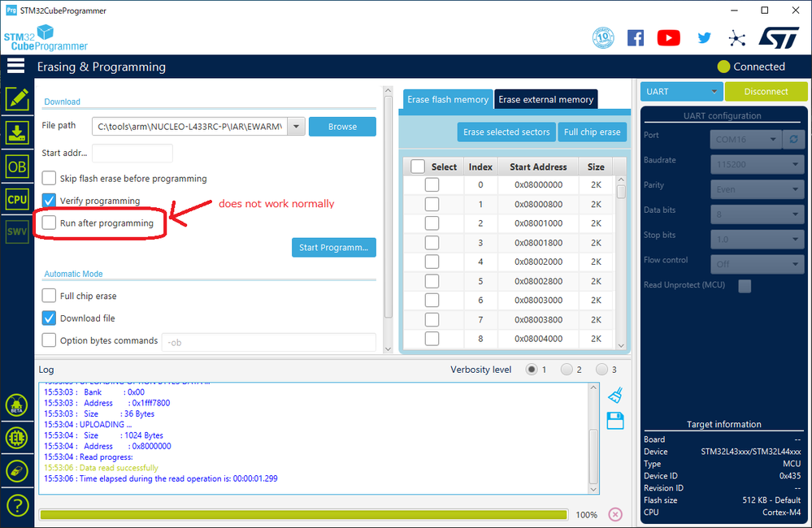Select sector index 0 checkbox
The height and width of the screenshot is (528, 812).
click(432, 185)
